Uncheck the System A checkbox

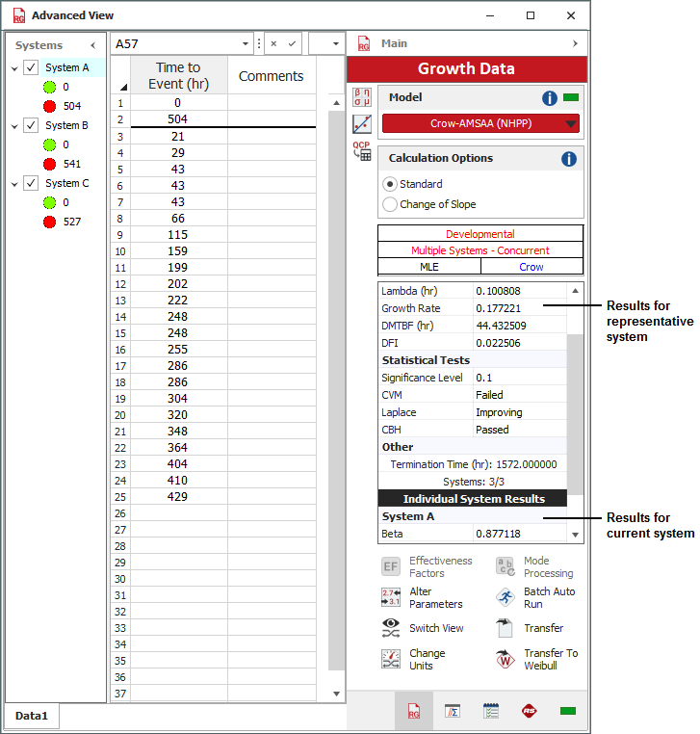pos(31,68)
